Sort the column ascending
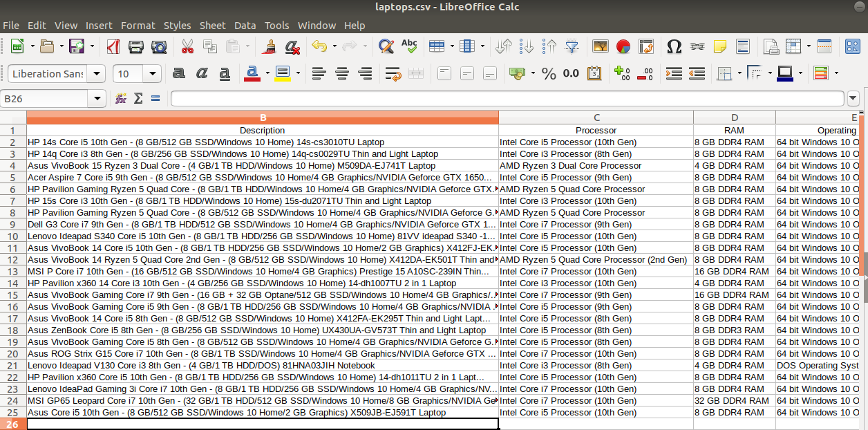 point(527,46)
